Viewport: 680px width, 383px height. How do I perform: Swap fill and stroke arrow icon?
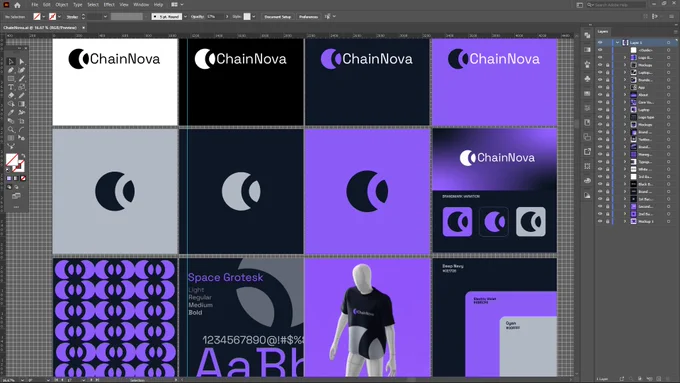pyautogui.click(x=23, y=156)
